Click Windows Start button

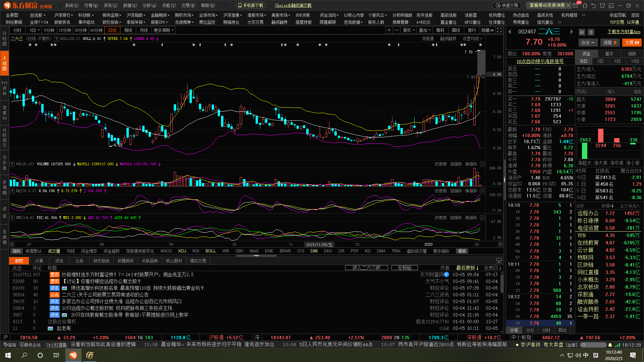point(8,355)
